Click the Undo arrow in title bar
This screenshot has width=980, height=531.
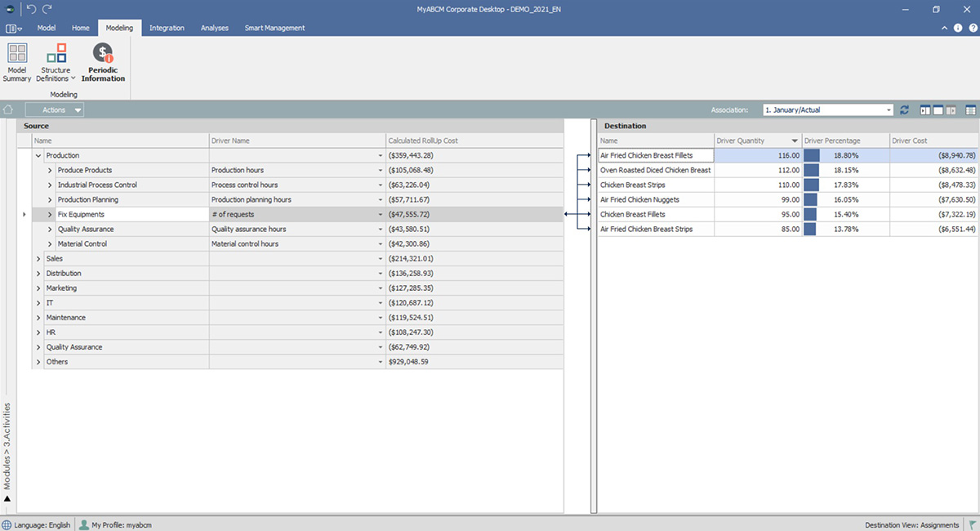[31, 8]
